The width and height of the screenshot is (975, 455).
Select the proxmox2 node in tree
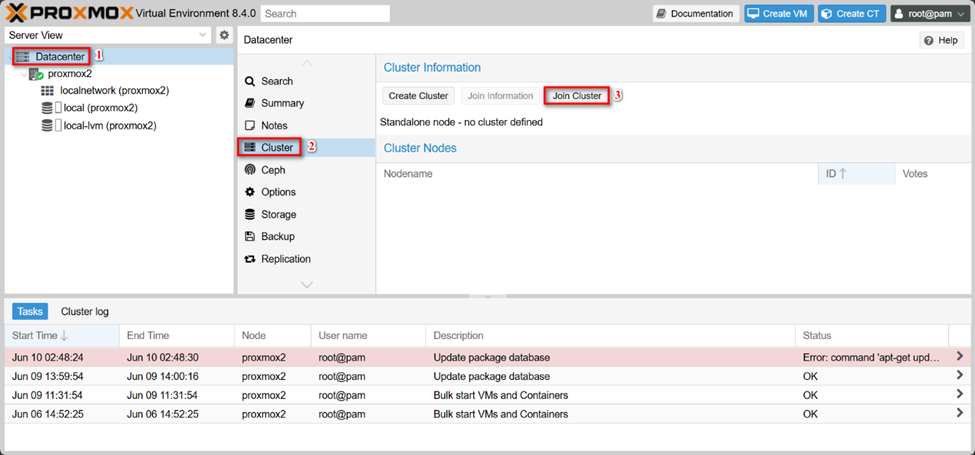coord(69,73)
